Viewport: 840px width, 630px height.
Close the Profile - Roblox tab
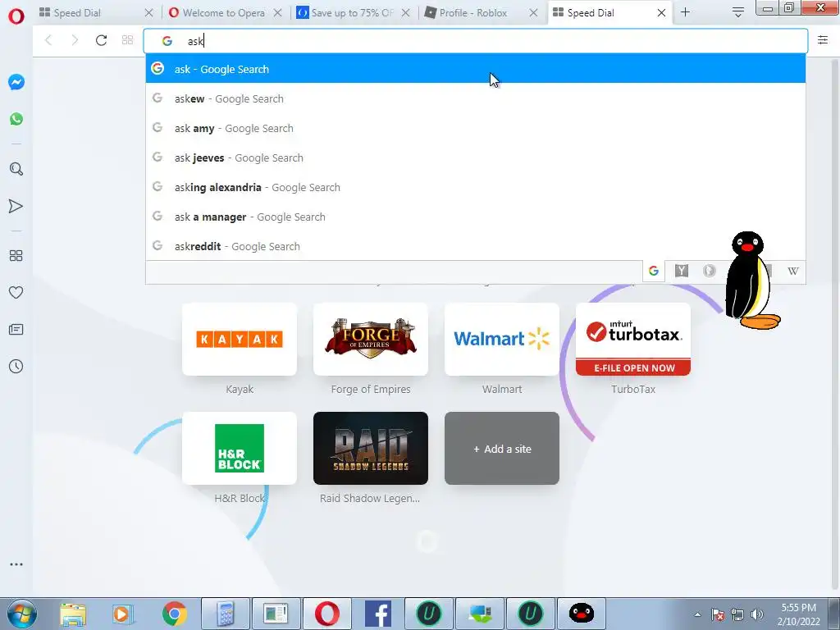pos(533,13)
